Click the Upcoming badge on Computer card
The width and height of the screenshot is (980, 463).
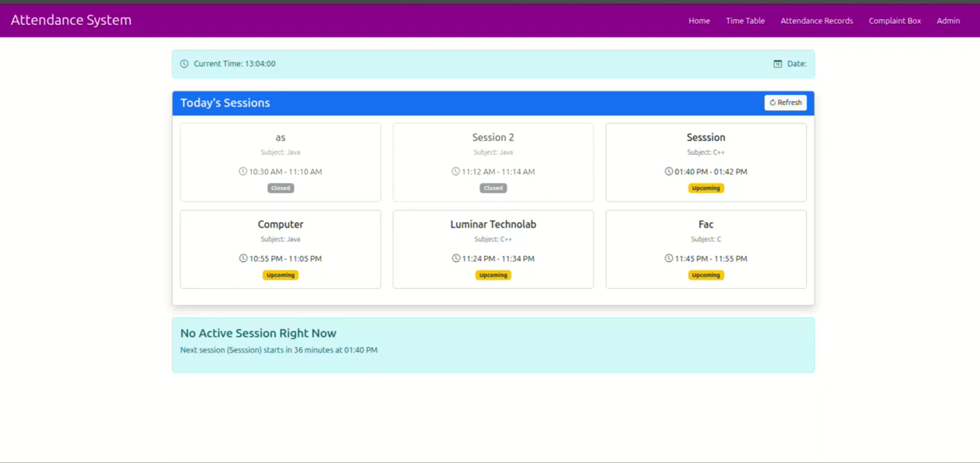281,275
